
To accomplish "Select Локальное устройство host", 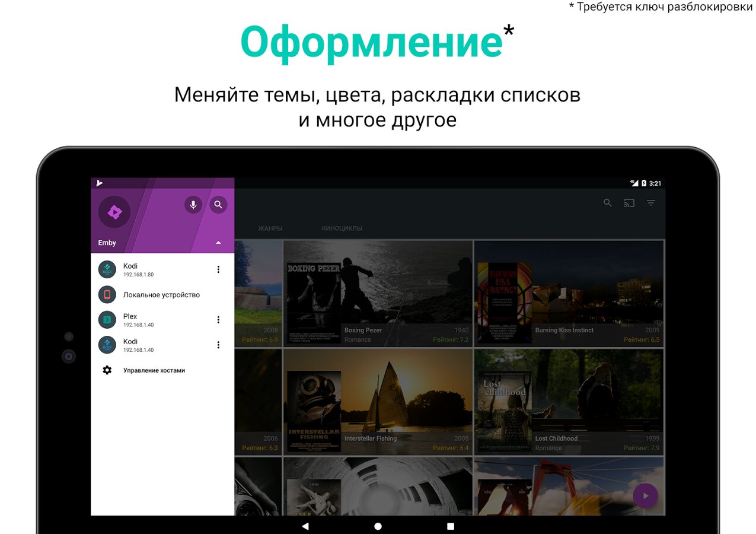I will [161, 295].
